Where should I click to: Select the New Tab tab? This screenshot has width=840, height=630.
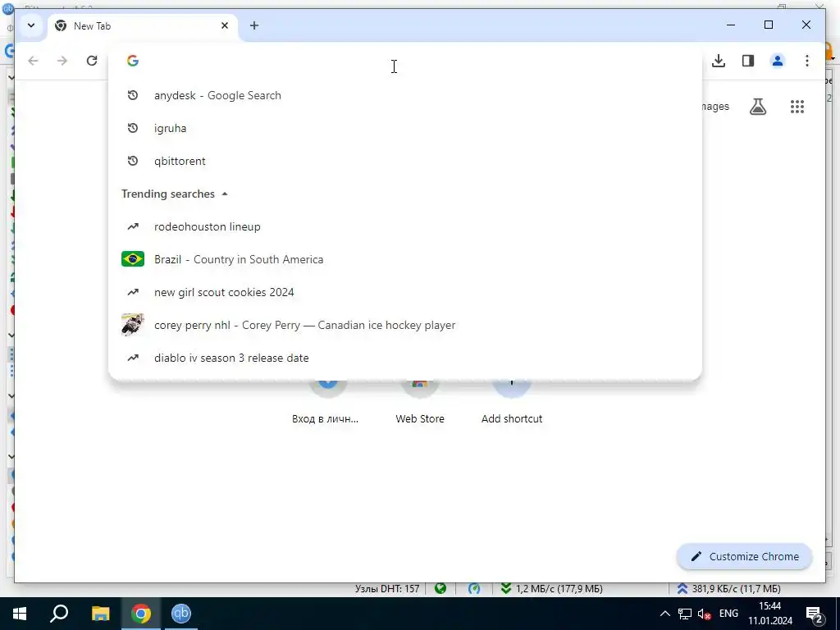tap(143, 25)
